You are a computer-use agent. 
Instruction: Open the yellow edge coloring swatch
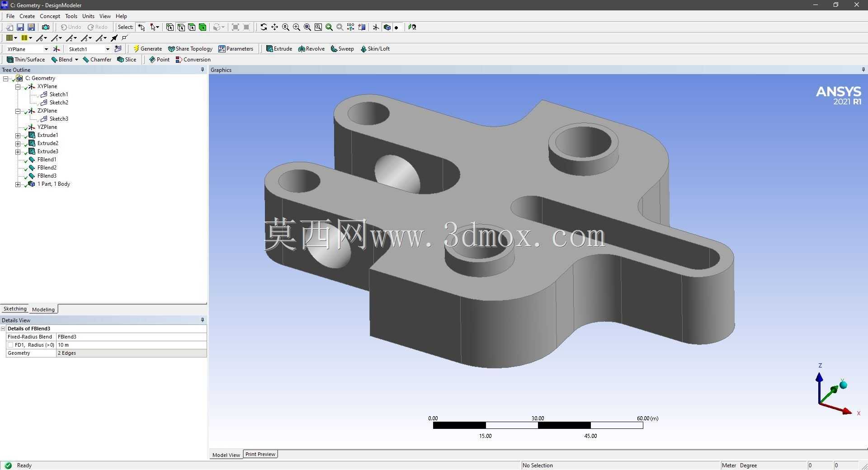(27, 38)
